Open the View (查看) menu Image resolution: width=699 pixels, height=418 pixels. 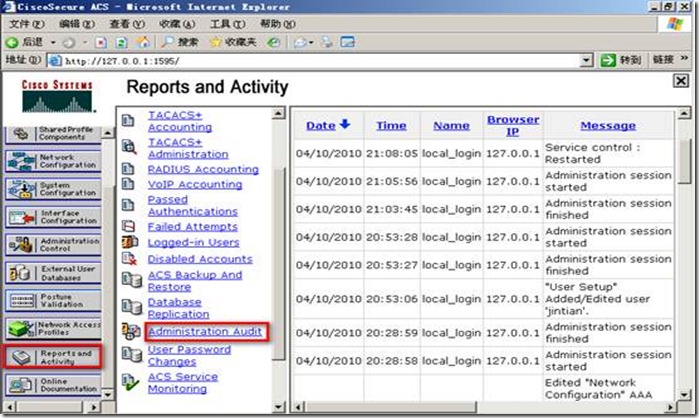click(x=127, y=24)
